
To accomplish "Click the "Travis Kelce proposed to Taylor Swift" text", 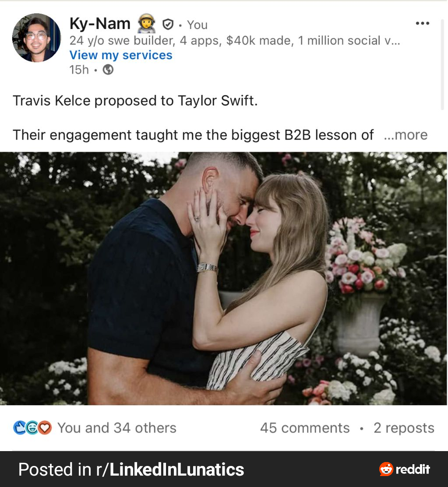I will tap(135, 101).
